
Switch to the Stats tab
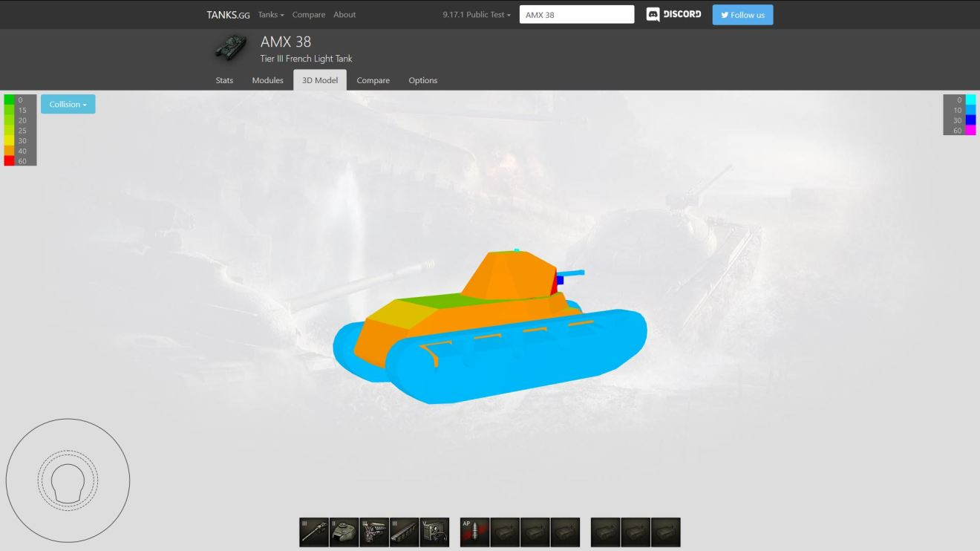pos(224,80)
